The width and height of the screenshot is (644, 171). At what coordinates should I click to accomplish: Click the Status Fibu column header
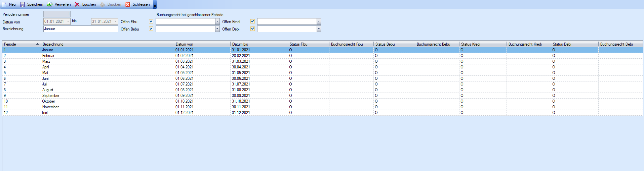308,44
